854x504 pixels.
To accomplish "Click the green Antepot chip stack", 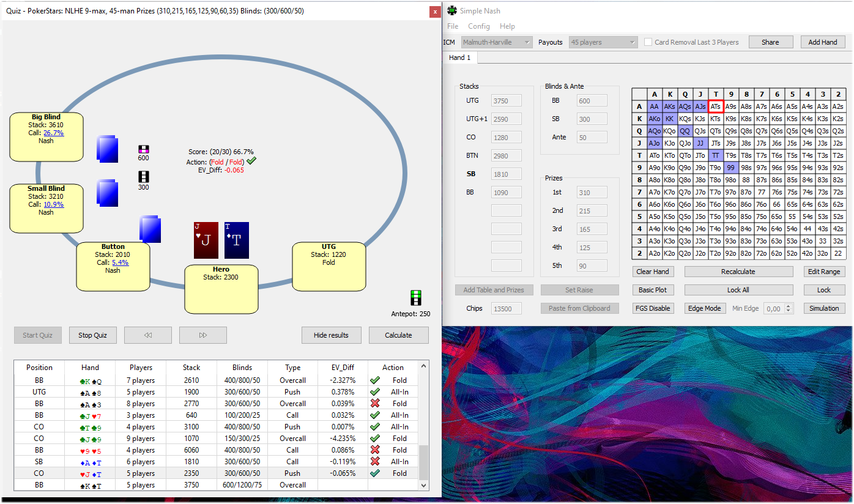I will point(417,298).
